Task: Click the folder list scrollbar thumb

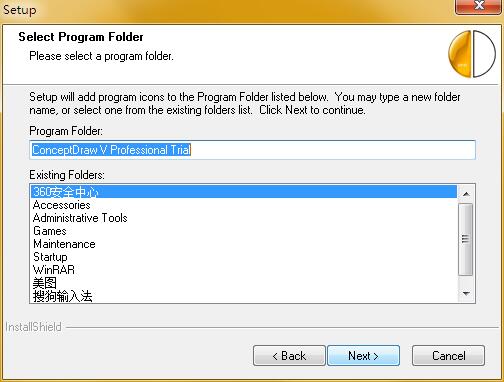Action: (466, 239)
